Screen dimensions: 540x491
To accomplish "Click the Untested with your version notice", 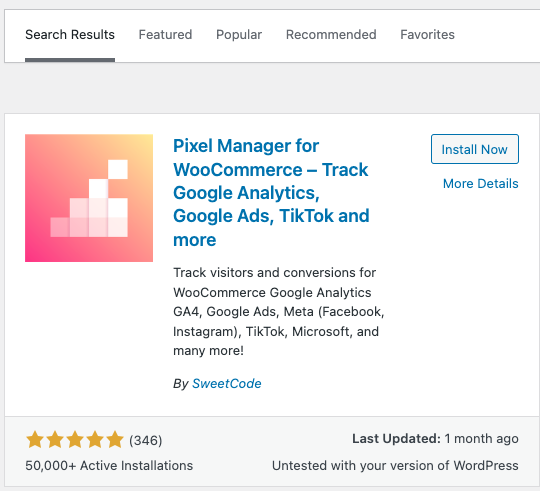I will [395, 466].
